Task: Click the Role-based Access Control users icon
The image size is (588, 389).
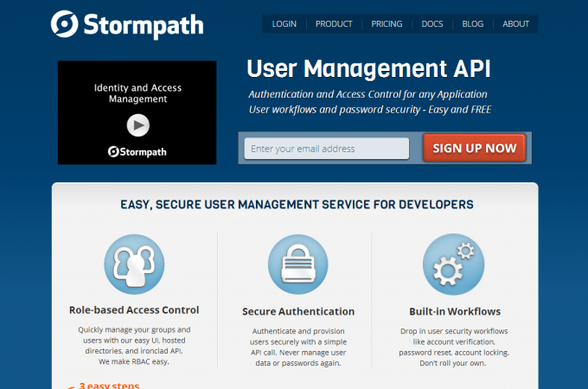Action: [x=134, y=265]
